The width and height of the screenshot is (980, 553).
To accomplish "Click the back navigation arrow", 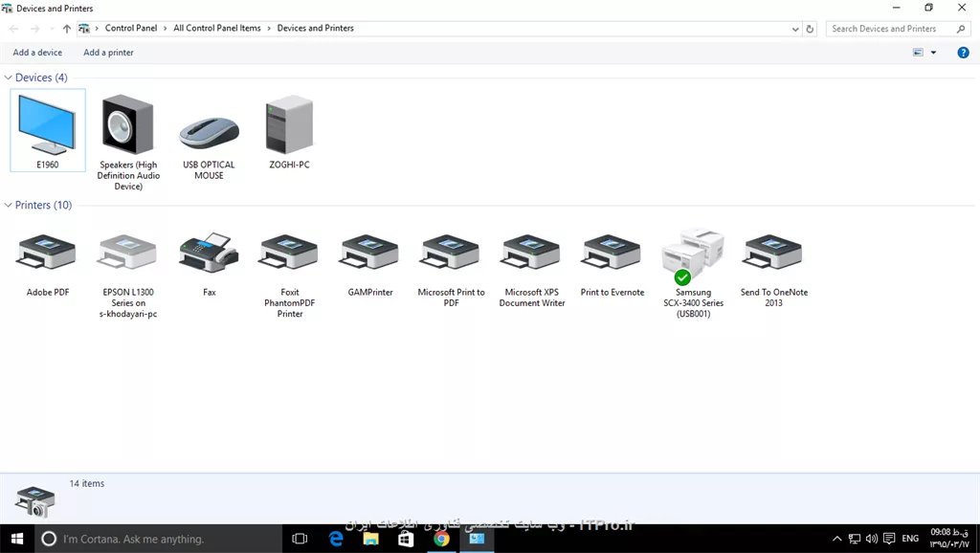I will (14, 29).
